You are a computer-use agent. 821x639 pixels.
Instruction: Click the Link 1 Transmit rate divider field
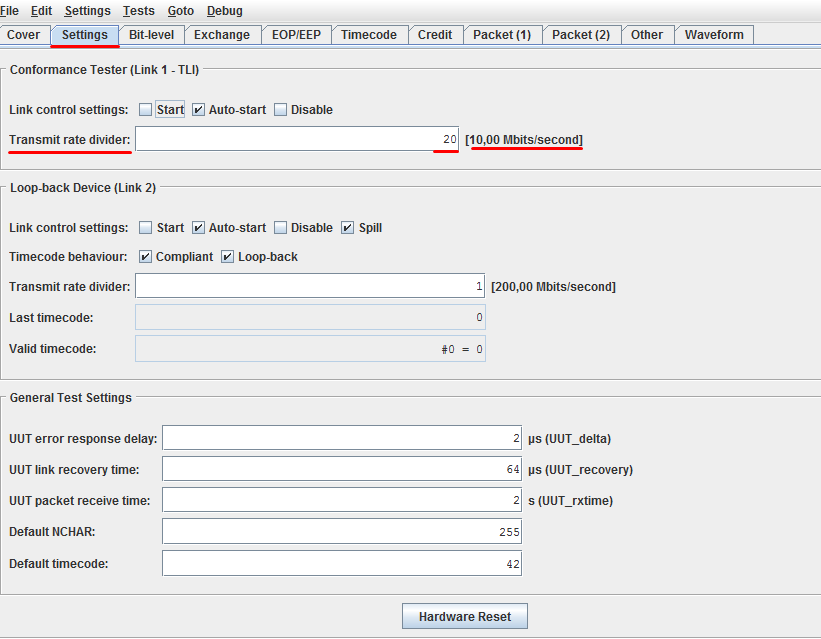296,140
